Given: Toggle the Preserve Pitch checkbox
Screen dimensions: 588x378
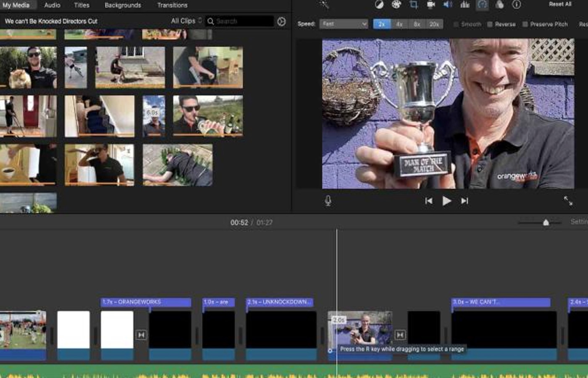Looking at the screenshot, I should [525, 24].
